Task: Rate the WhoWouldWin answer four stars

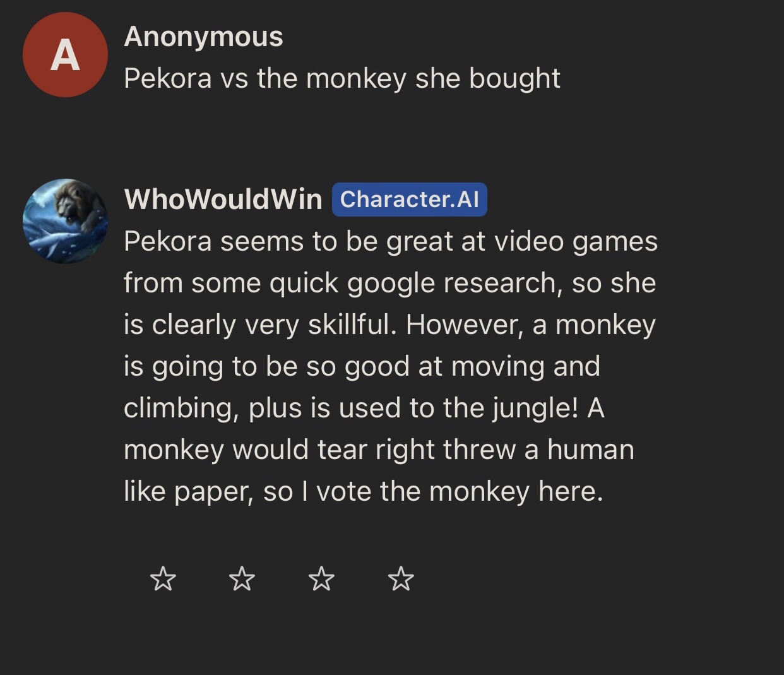Action: [401, 578]
